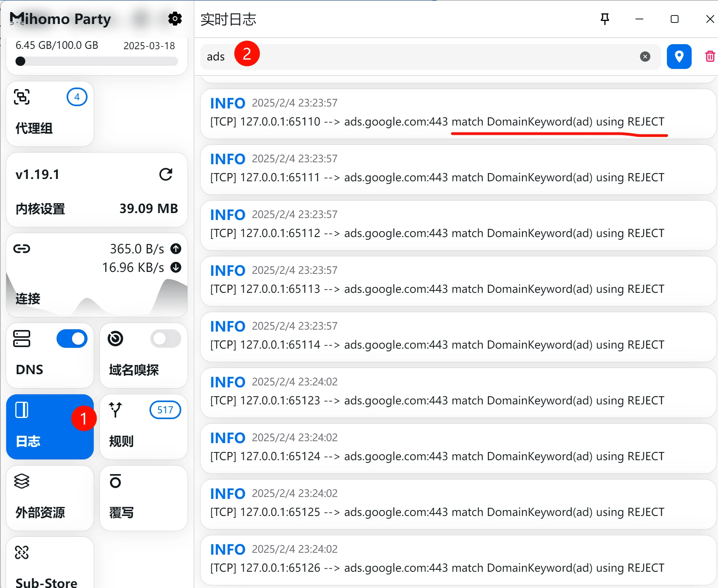Click the download speed arrow icon

(176, 267)
